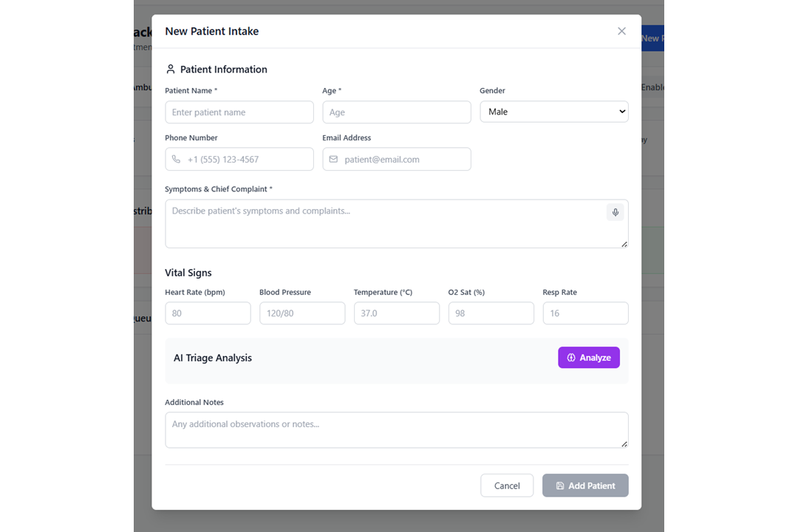798x532 pixels.
Task: Click the Additional Notes textarea
Action: (x=397, y=430)
